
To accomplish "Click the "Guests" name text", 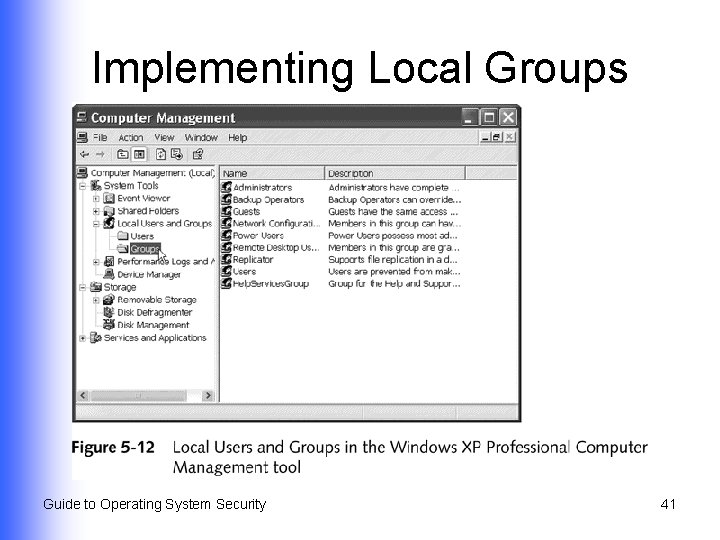I will (x=247, y=212).
